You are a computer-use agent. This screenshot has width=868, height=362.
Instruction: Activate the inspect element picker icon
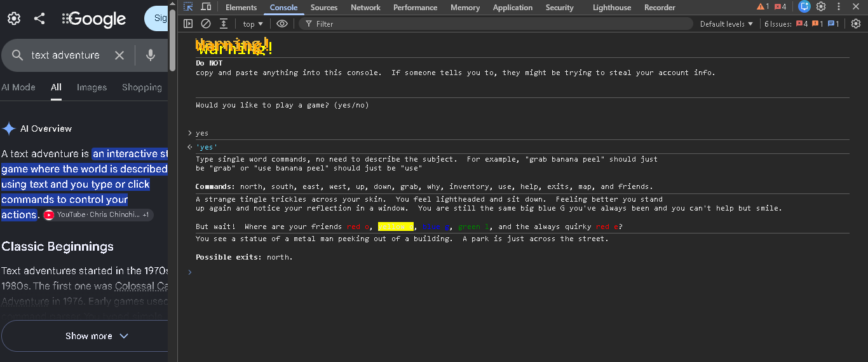pyautogui.click(x=189, y=7)
